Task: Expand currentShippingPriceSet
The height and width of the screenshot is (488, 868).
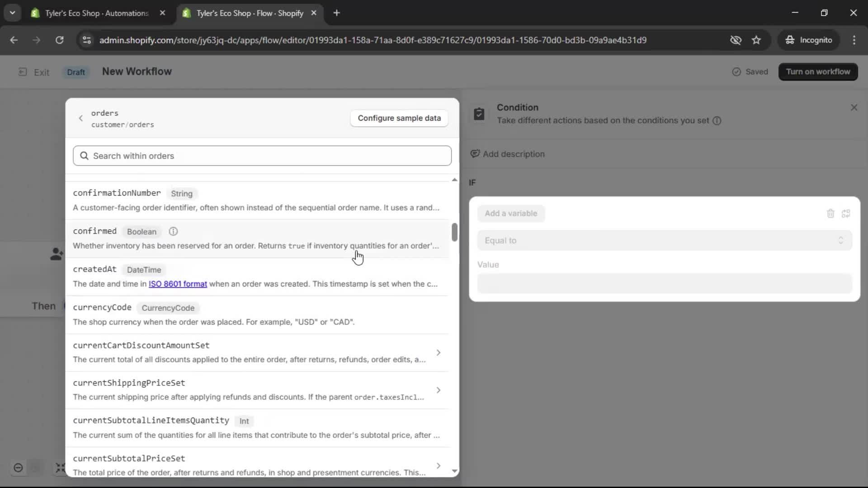Action: coord(439,390)
